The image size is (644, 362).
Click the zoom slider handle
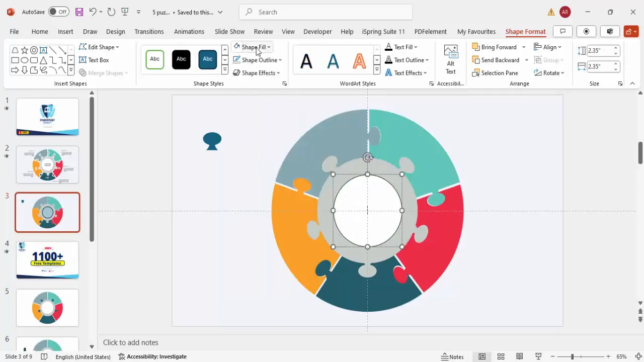pyautogui.click(x=572, y=356)
